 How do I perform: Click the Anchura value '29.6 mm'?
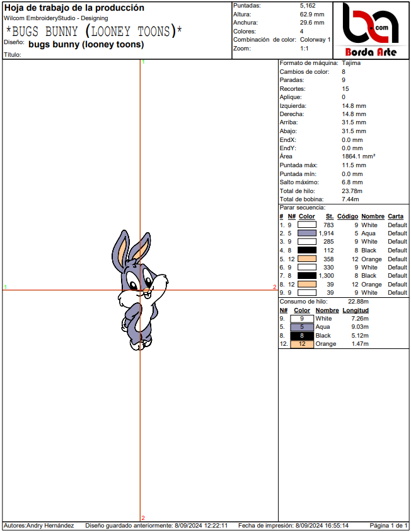(312, 22)
